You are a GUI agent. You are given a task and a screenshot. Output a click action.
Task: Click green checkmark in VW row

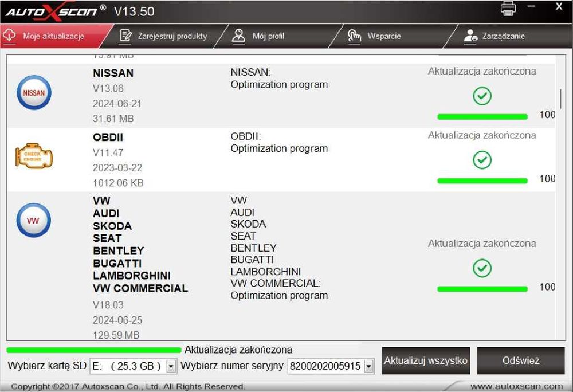coord(482,268)
